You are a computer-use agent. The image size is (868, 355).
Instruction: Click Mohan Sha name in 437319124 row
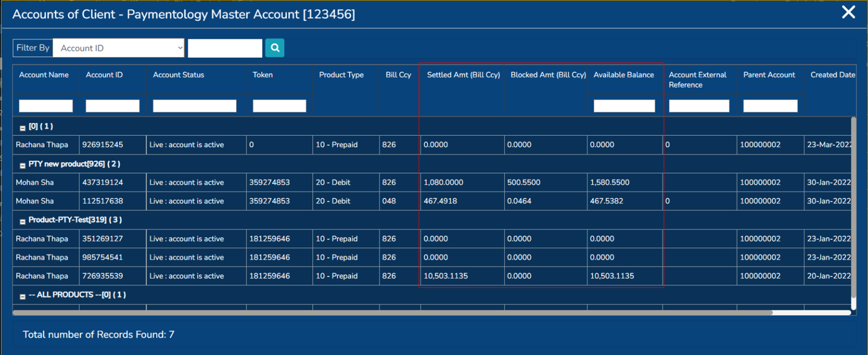35,182
